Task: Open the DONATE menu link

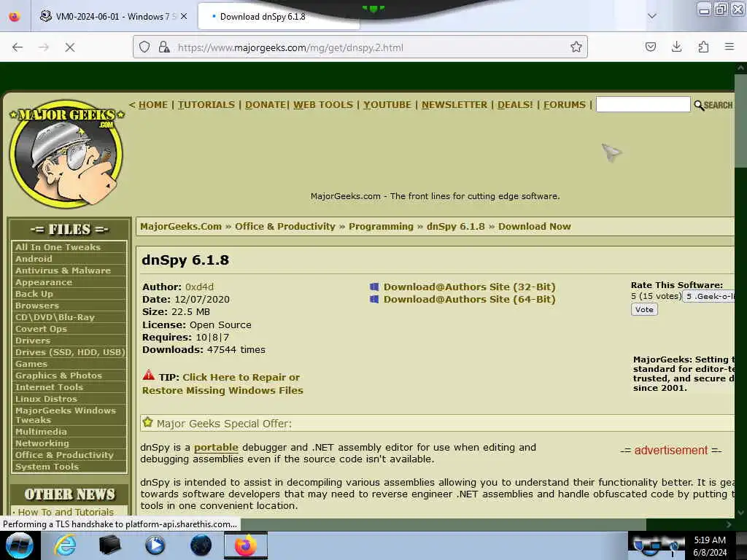Action: (x=266, y=105)
